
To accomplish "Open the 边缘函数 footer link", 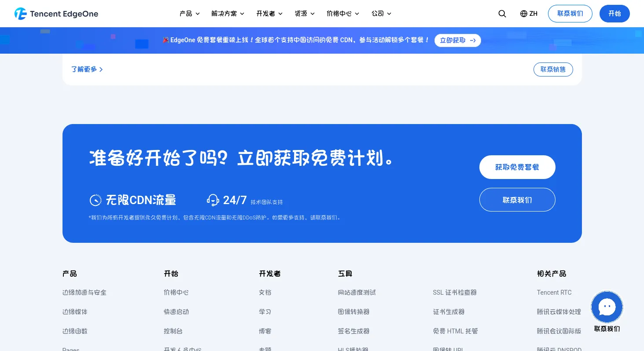I will click(x=75, y=331).
